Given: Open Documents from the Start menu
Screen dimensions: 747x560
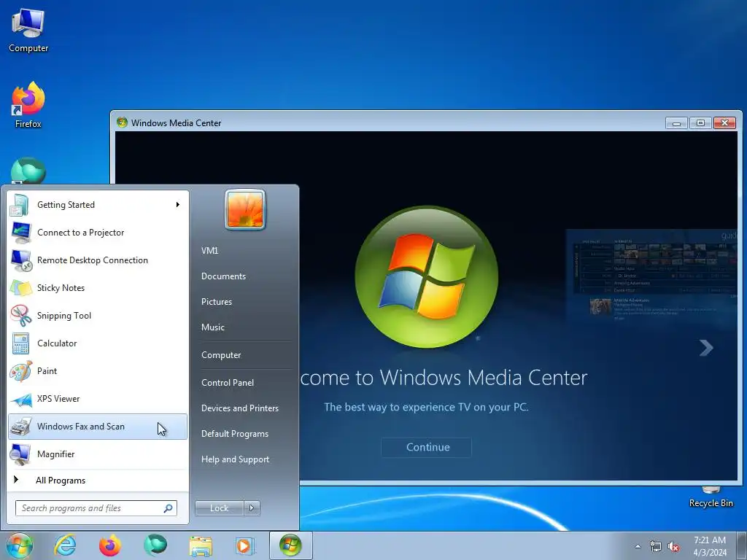Looking at the screenshot, I should [x=223, y=276].
